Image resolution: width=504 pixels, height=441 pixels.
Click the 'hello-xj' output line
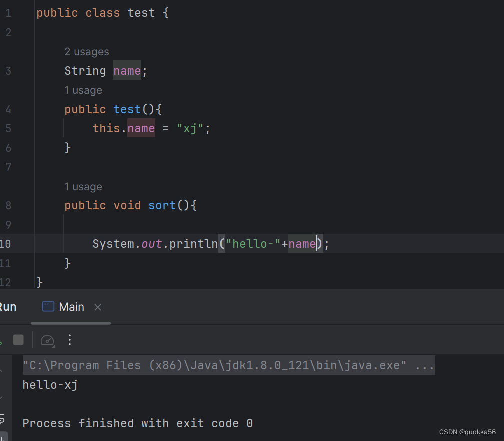pyautogui.click(x=50, y=385)
